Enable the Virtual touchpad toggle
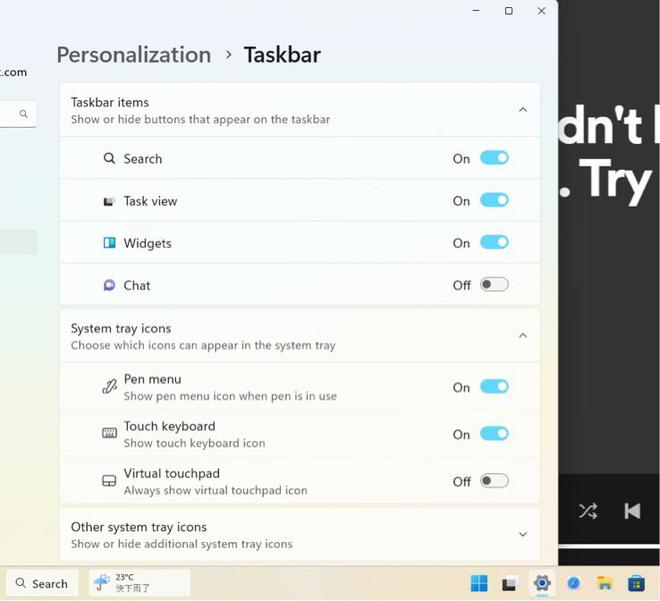 click(494, 481)
